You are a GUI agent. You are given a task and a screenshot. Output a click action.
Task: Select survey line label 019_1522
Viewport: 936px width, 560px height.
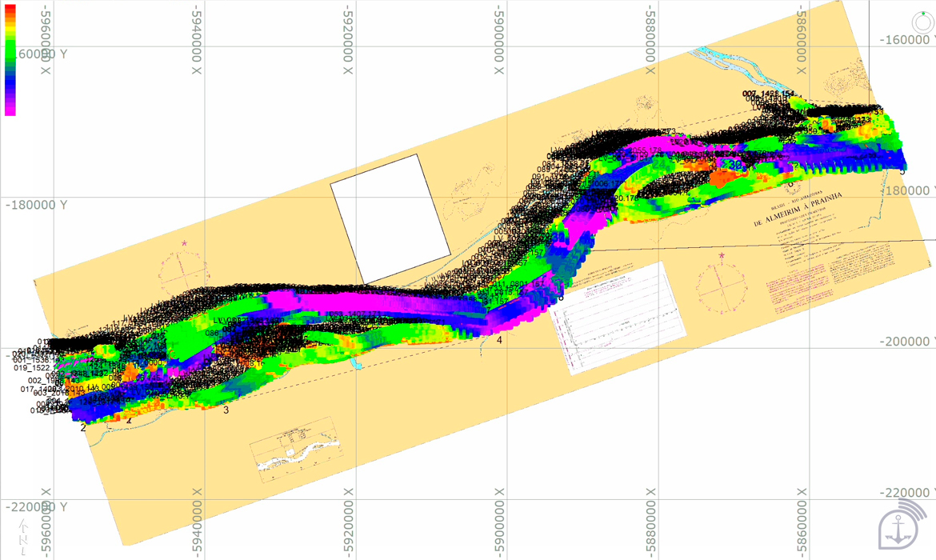tap(32, 368)
